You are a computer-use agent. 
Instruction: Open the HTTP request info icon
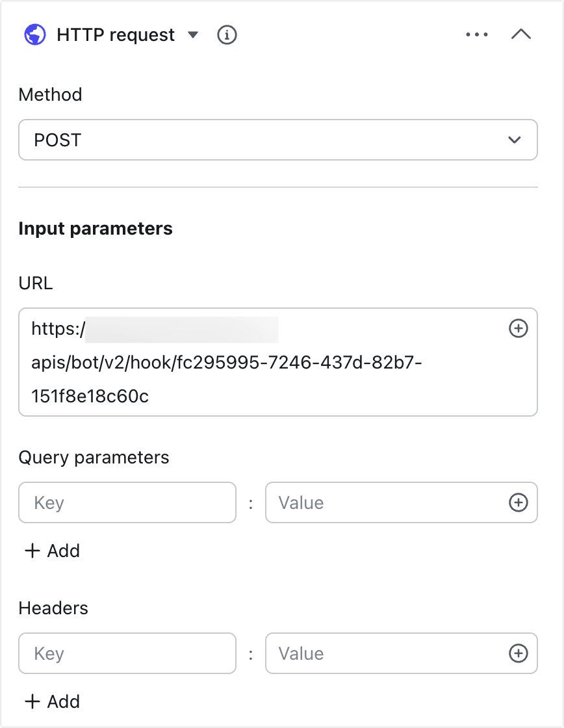pos(226,34)
